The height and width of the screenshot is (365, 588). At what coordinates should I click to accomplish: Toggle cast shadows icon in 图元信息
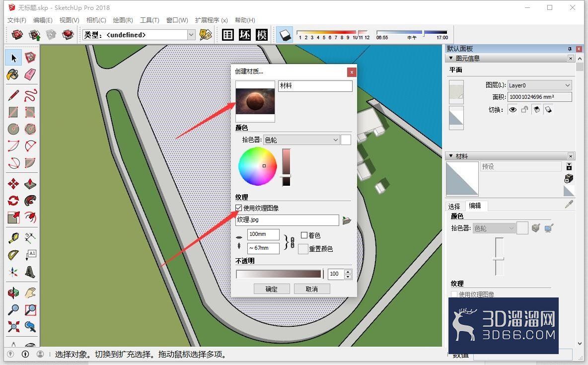coord(537,110)
